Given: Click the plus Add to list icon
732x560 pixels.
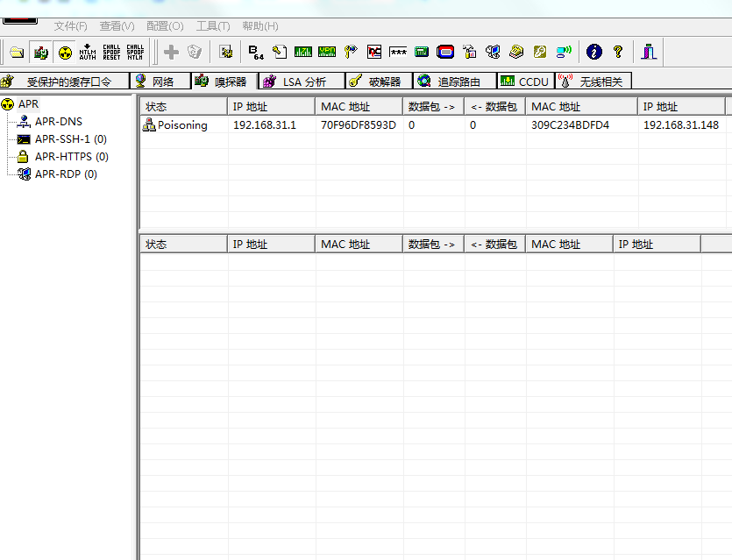Looking at the screenshot, I should (x=171, y=52).
